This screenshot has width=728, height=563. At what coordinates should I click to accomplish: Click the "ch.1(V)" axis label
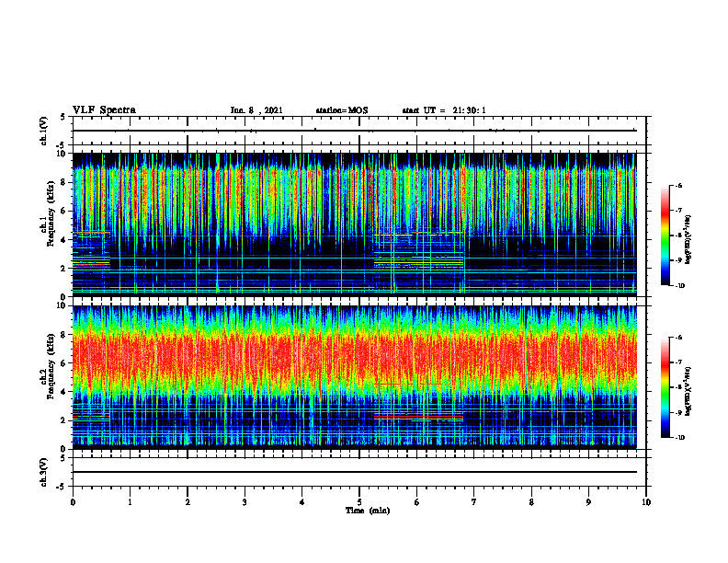pyautogui.click(x=44, y=131)
